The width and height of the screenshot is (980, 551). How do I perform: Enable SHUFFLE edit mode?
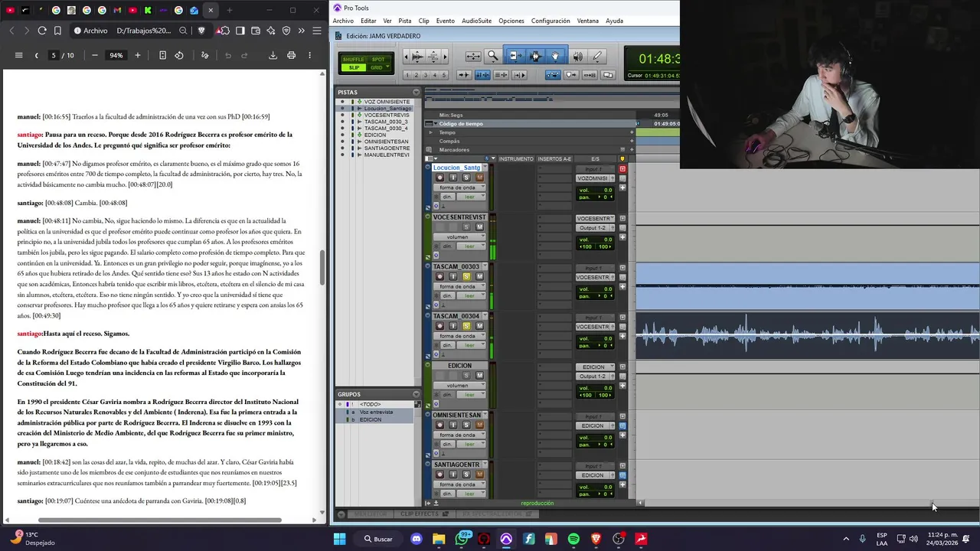[353, 59]
